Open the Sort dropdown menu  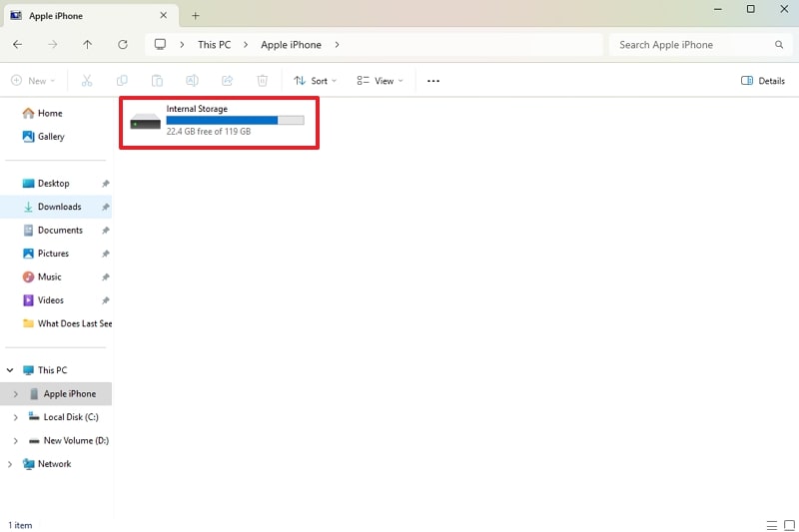coord(315,81)
